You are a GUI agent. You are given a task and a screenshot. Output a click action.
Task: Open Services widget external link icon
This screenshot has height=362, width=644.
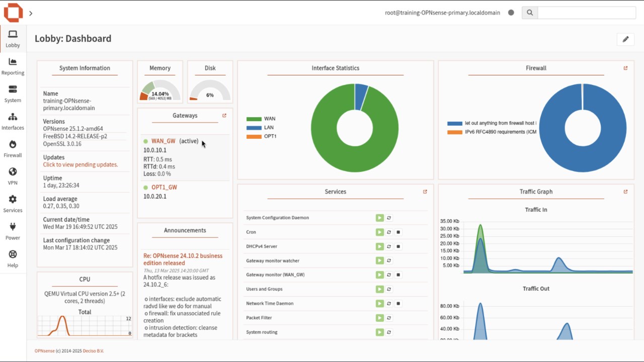tap(425, 192)
